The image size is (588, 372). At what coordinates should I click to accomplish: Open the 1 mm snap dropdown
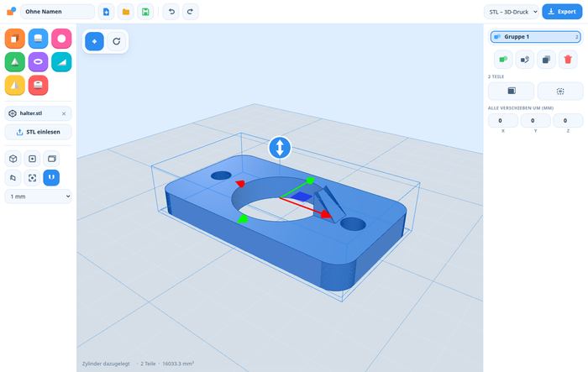[38, 196]
